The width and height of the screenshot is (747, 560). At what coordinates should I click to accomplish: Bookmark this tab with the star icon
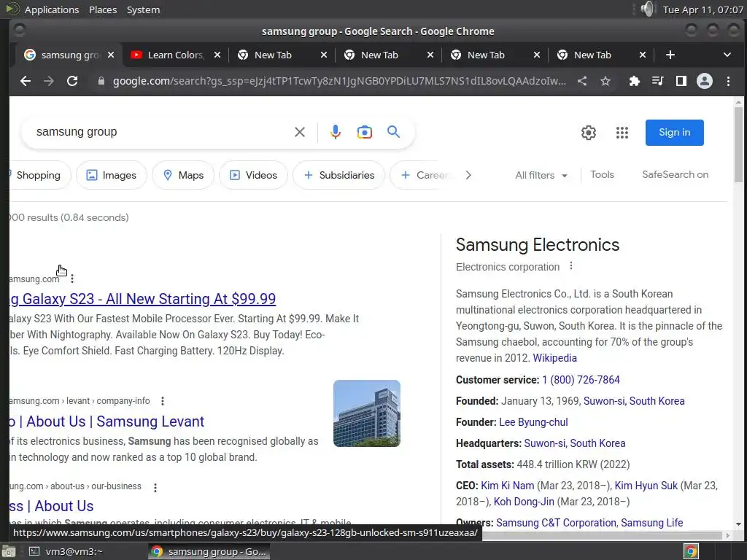tap(605, 81)
